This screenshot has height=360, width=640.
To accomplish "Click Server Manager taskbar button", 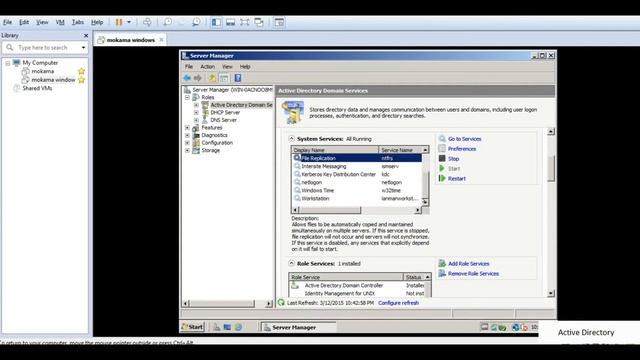I will pos(298,327).
